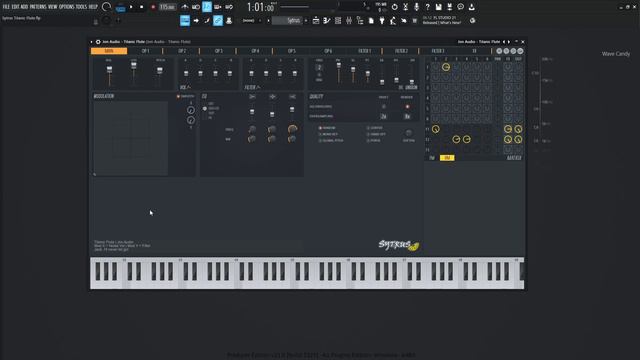
Task: Toggle the Center option
Action: point(375,128)
